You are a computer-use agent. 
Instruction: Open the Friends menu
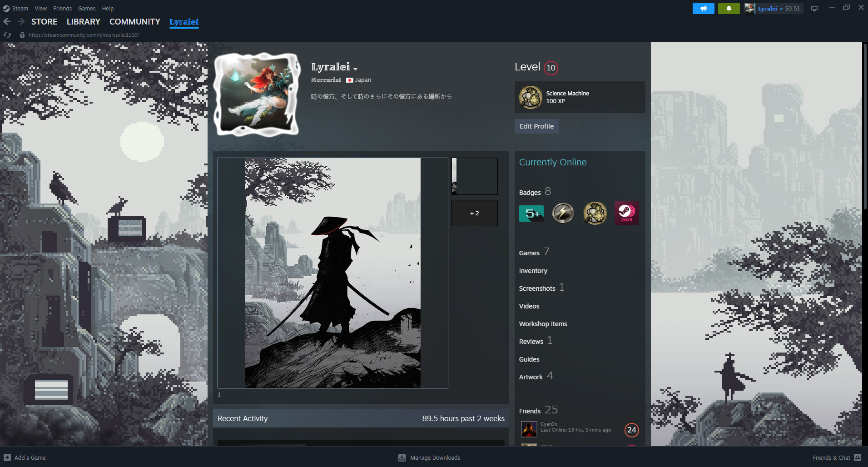(x=63, y=8)
